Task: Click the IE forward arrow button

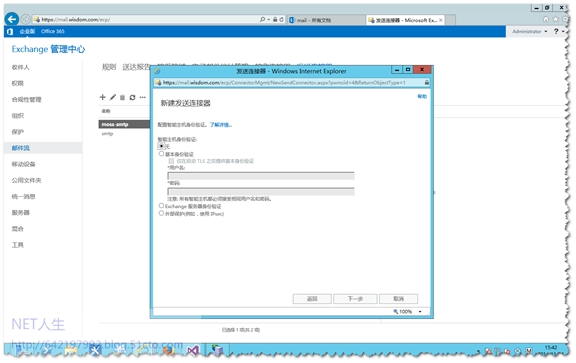Action: click(x=26, y=19)
